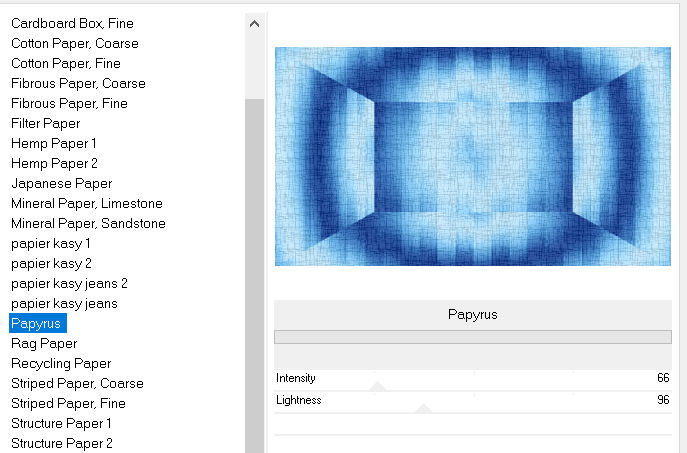
Task: Click the Lightness slider handle
Action: [423, 408]
